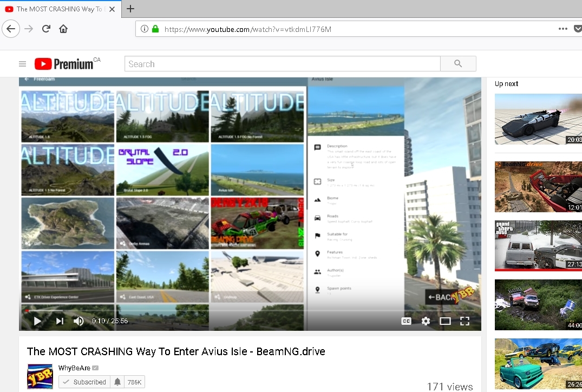Open the page actions three-dots menu
The image size is (582, 392).
[x=563, y=29]
